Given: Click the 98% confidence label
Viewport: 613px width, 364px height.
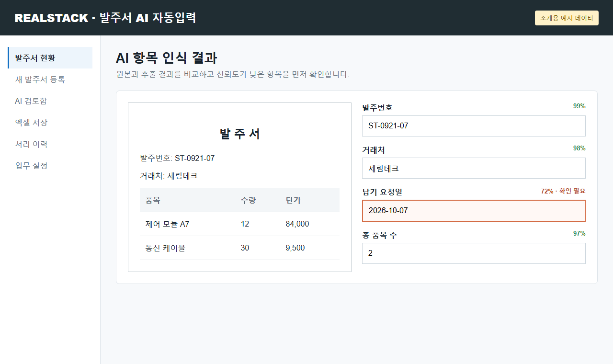Looking at the screenshot, I should pos(579,148).
